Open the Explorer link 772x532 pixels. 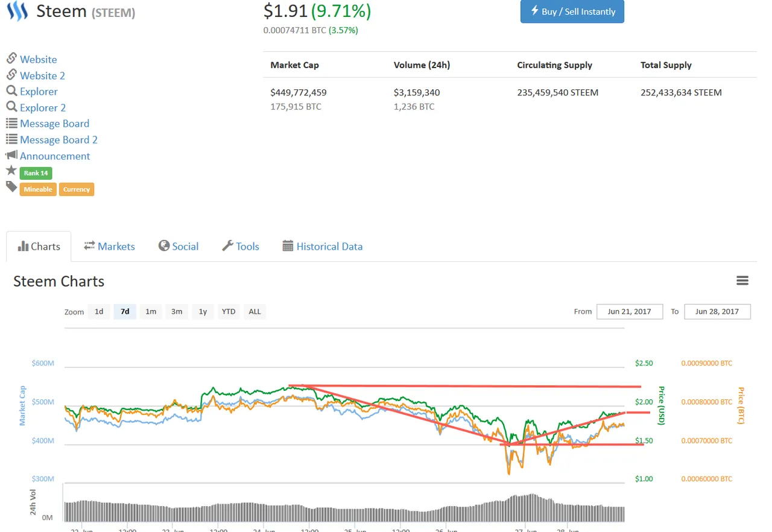point(39,92)
